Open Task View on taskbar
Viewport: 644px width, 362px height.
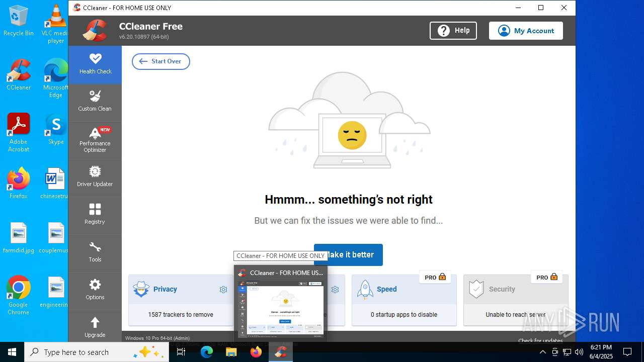181,352
